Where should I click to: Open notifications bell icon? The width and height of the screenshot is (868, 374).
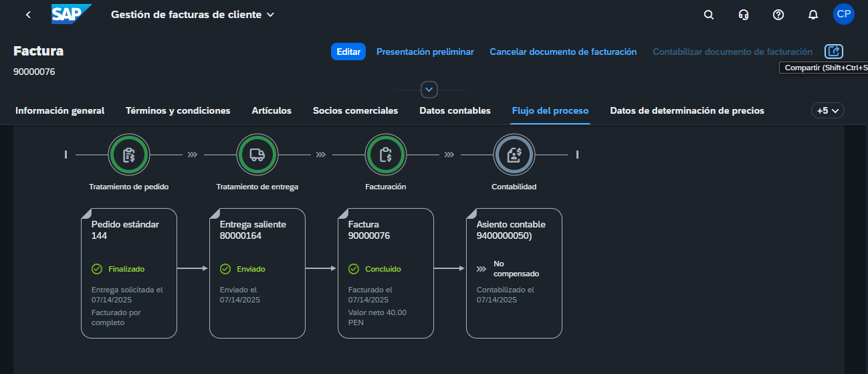click(813, 15)
